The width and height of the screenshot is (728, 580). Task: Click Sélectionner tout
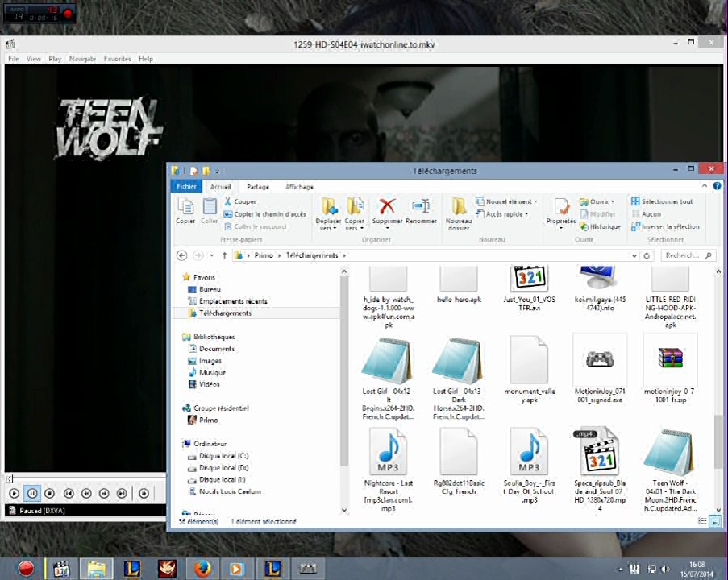tap(662, 201)
